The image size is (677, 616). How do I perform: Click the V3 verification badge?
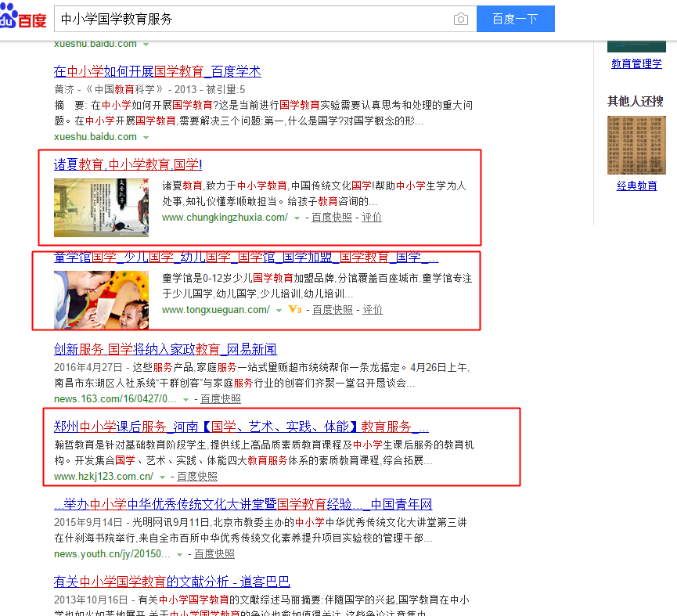(295, 309)
